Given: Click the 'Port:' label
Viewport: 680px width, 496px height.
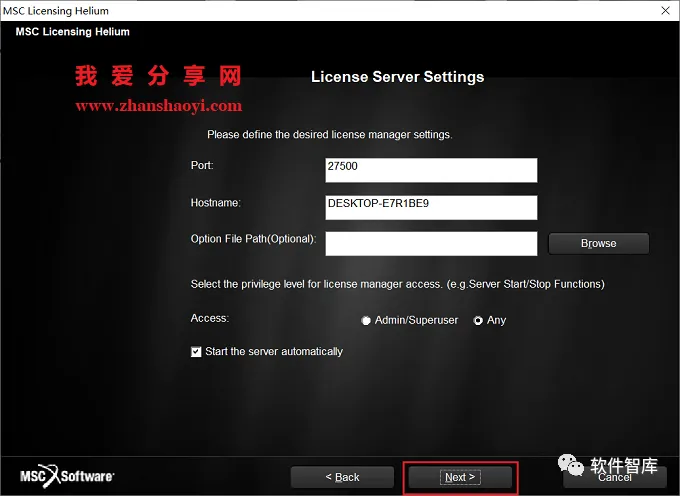Looking at the screenshot, I should point(202,165).
